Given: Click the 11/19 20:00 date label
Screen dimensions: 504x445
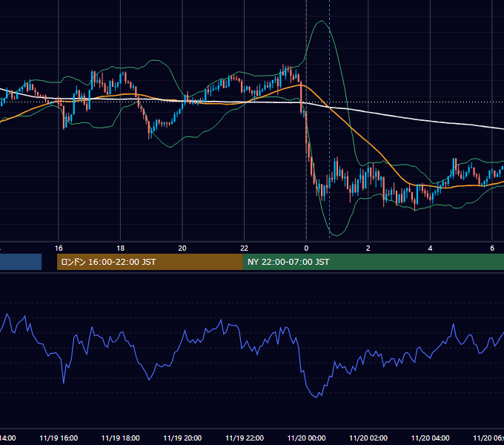Looking at the screenshot, I should coord(182,438).
